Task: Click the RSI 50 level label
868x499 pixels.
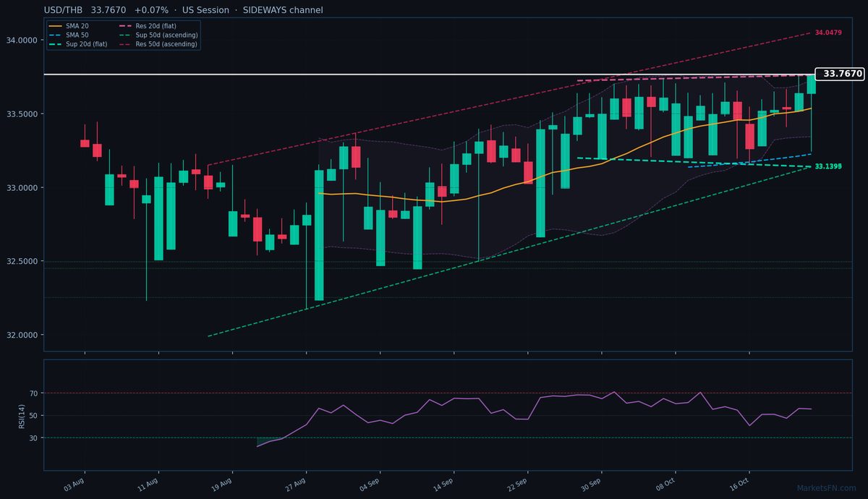Action: pos(34,416)
